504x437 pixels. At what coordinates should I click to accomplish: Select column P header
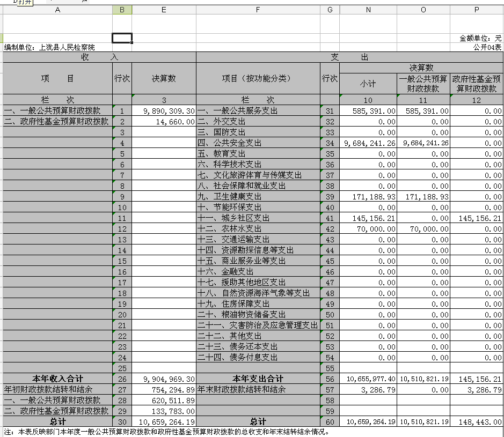click(x=477, y=10)
